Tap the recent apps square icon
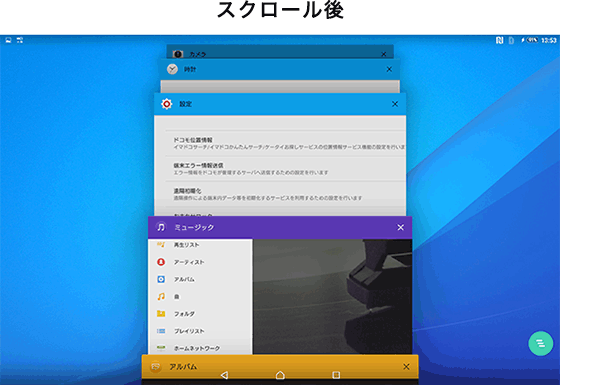This screenshot has height=385, width=596. tap(336, 375)
